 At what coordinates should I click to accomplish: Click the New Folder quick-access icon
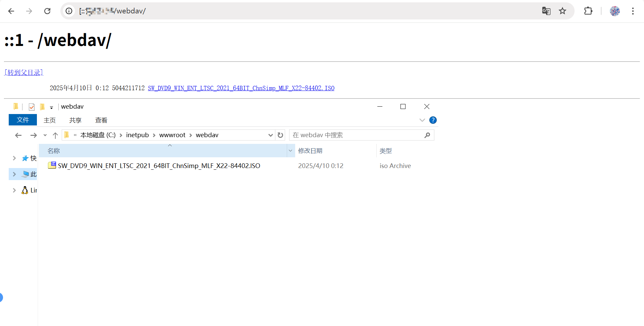(42, 107)
